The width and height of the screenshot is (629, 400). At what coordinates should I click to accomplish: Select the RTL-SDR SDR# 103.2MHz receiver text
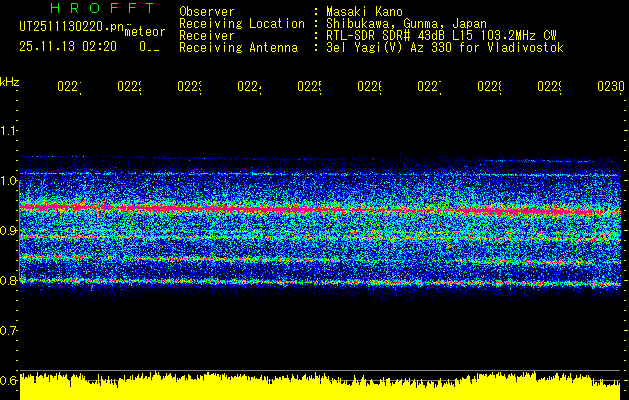pyautogui.click(x=441, y=36)
